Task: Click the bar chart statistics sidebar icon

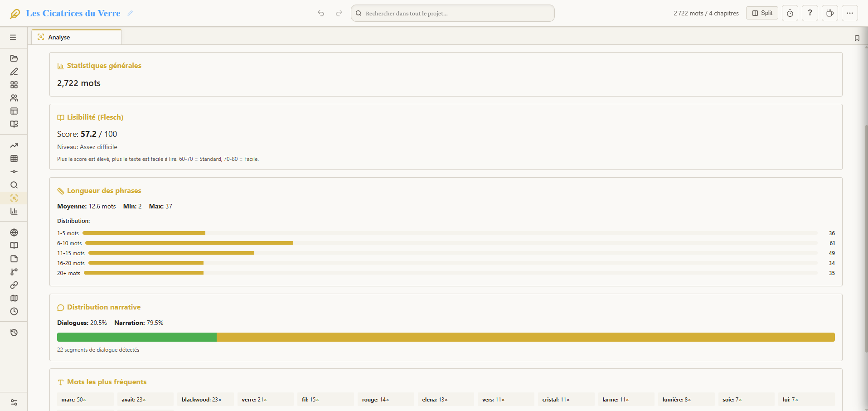Action: (x=14, y=211)
